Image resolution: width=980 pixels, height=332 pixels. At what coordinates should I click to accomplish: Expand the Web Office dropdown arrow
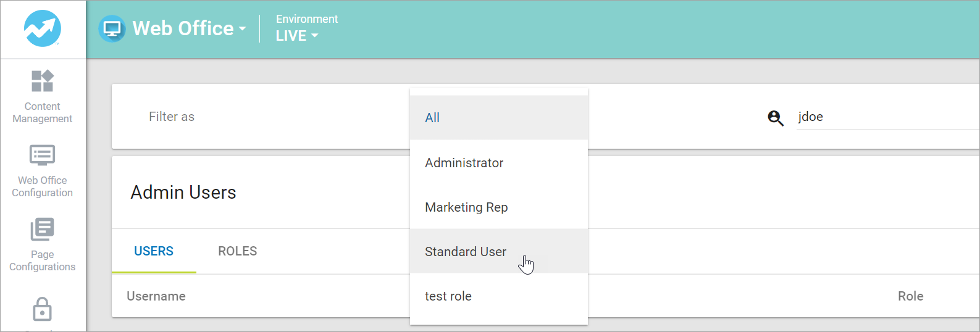242,29
